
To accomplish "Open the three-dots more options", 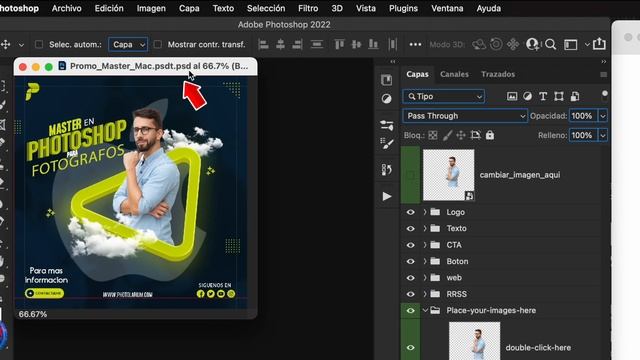I will (x=415, y=44).
